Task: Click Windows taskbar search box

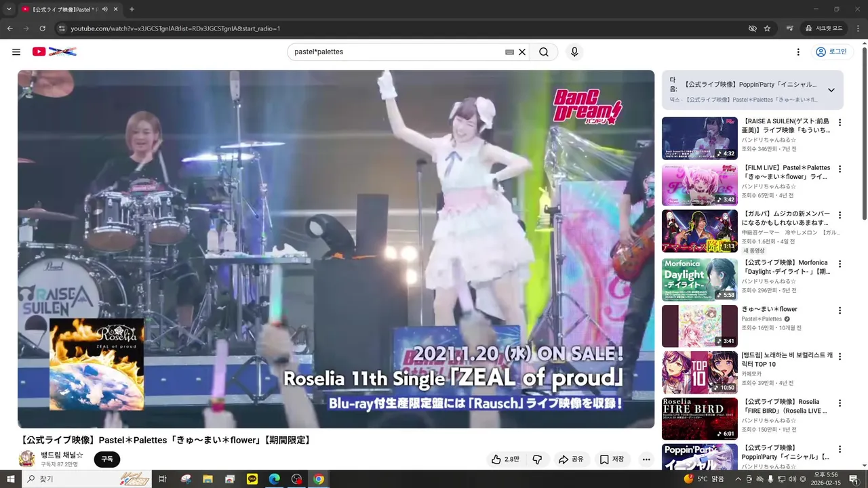Action: click(x=87, y=479)
